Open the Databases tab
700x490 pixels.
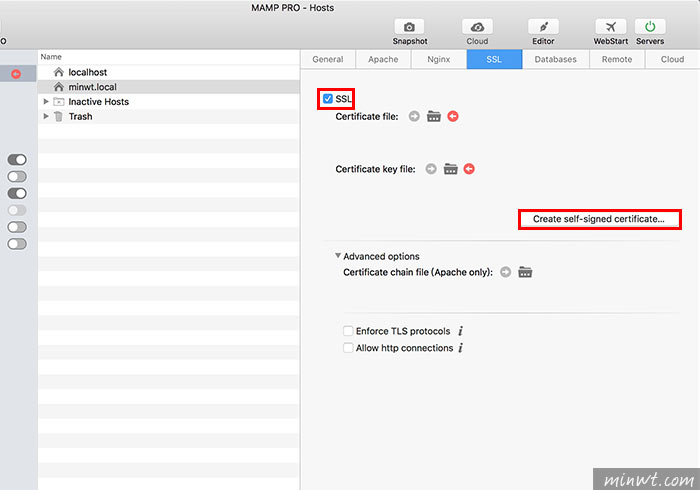coord(555,59)
